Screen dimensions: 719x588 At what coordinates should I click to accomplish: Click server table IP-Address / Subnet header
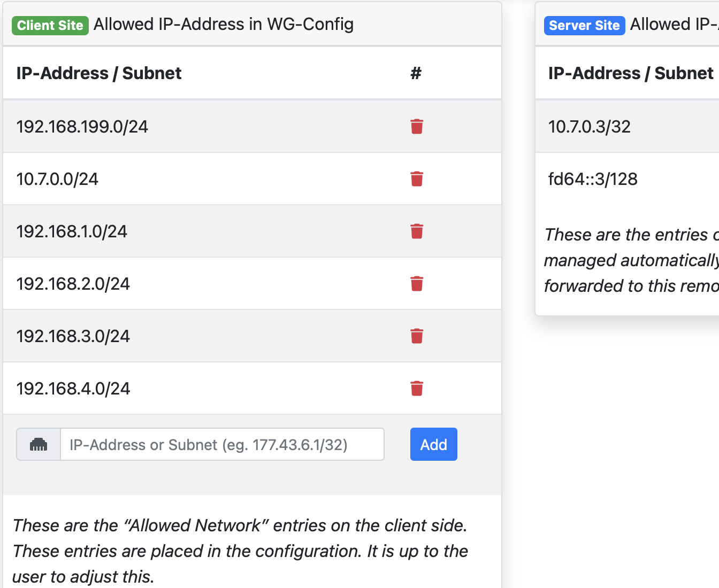(631, 73)
